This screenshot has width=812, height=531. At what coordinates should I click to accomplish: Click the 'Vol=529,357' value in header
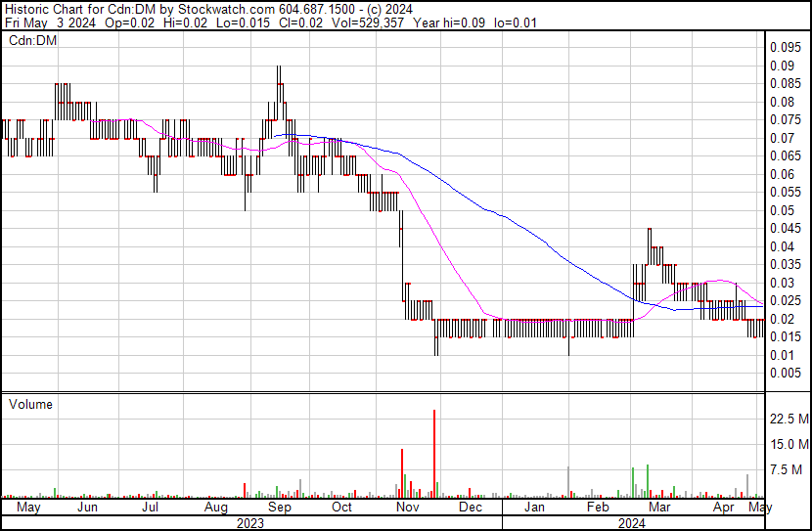(x=367, y=23)
